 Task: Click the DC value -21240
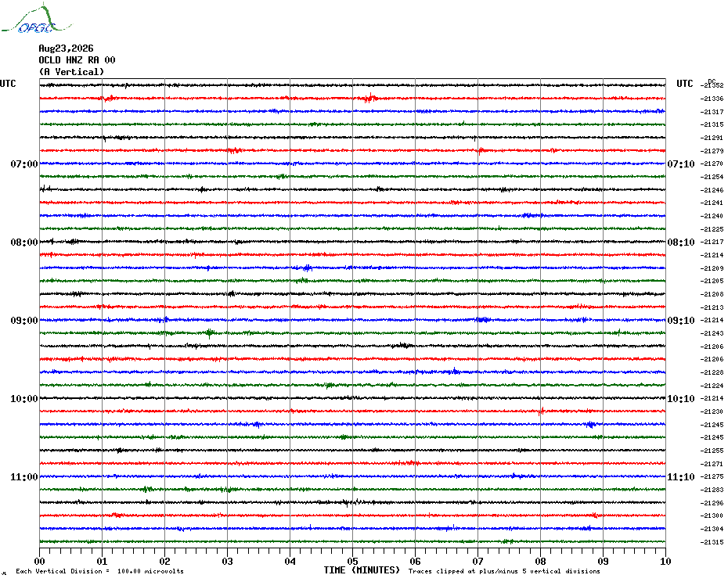pyautogui.click(x=712, y=216)
